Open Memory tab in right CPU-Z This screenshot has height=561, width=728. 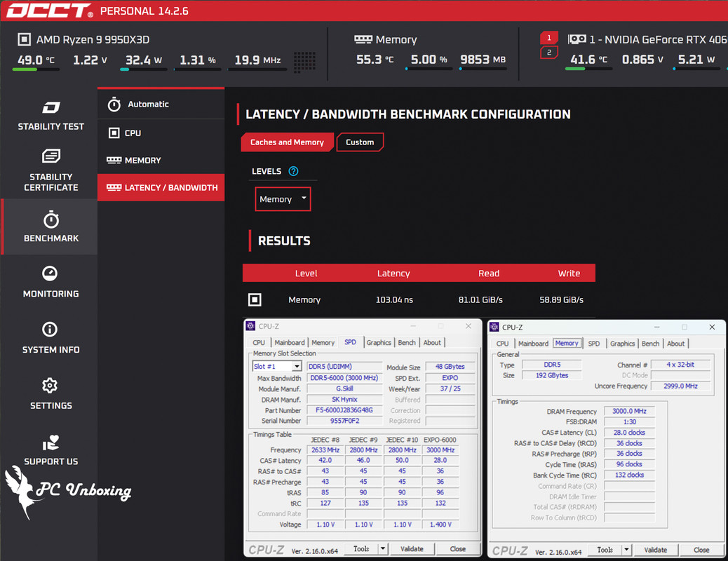click(567, 343)
